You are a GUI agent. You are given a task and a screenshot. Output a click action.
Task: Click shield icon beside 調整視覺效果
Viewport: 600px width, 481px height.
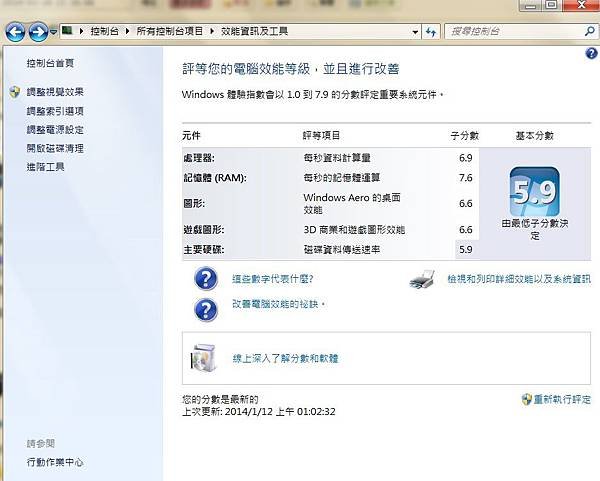coord(15,92)
